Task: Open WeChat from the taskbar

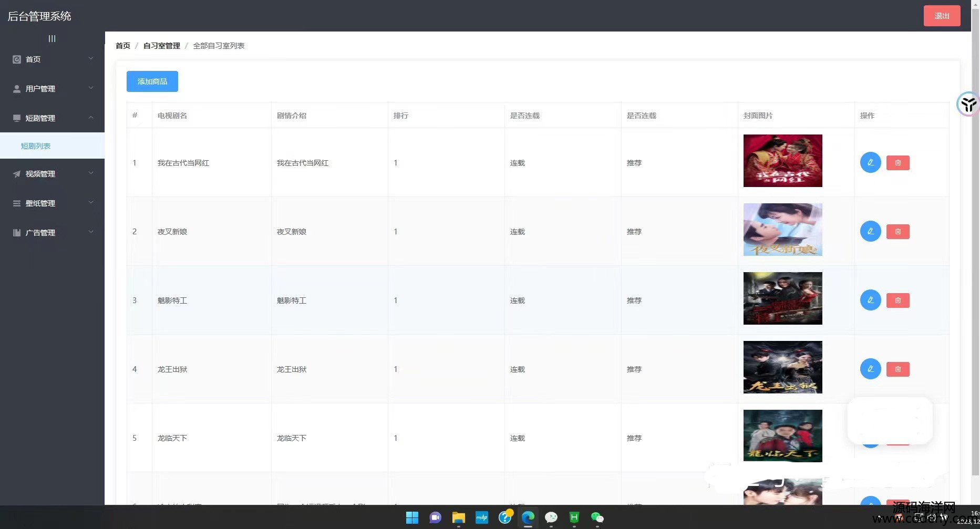Action: tap(597, 517)
